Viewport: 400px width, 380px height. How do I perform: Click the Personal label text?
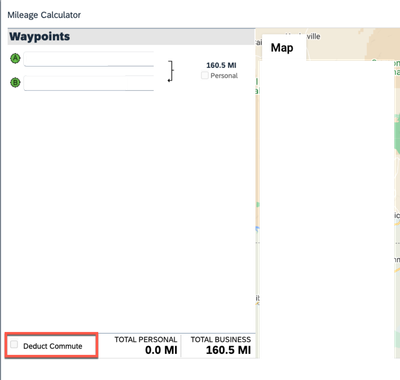pos(224,76)
